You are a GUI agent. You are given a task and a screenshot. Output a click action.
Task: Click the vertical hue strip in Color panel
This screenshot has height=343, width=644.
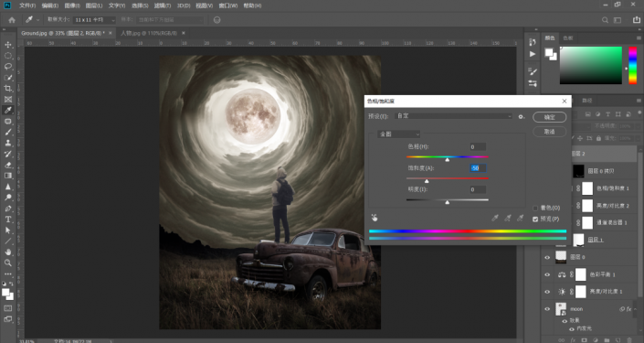[633, 65]
